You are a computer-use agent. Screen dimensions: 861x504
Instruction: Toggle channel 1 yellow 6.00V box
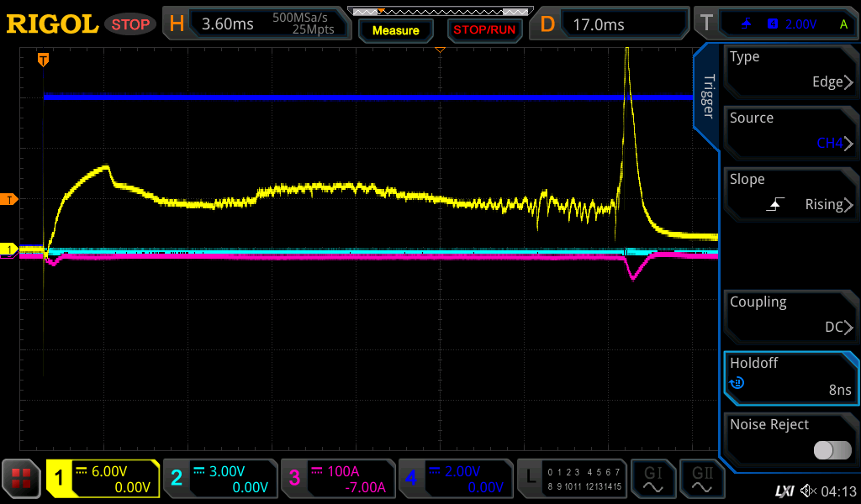click(x=103, y=480)
